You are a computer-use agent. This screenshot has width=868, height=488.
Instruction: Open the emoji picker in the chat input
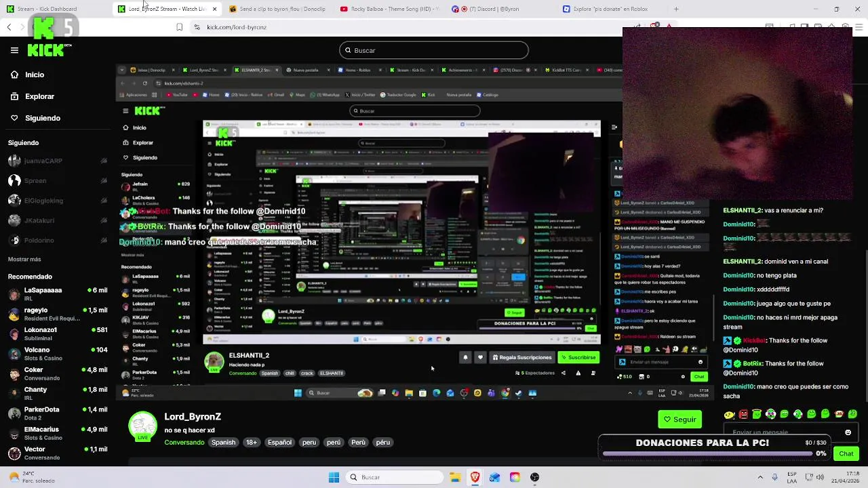click(x=848, y=432)
